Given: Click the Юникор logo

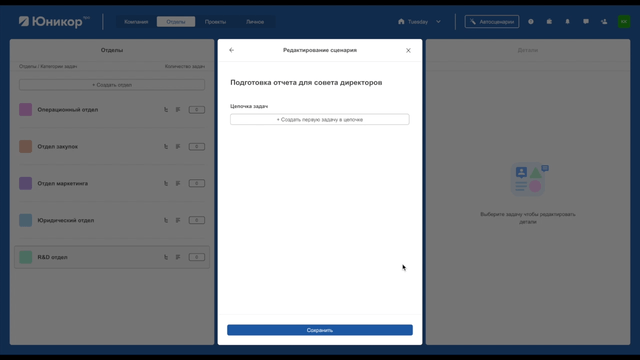Looking at the screenshot, I should [54, 22].
